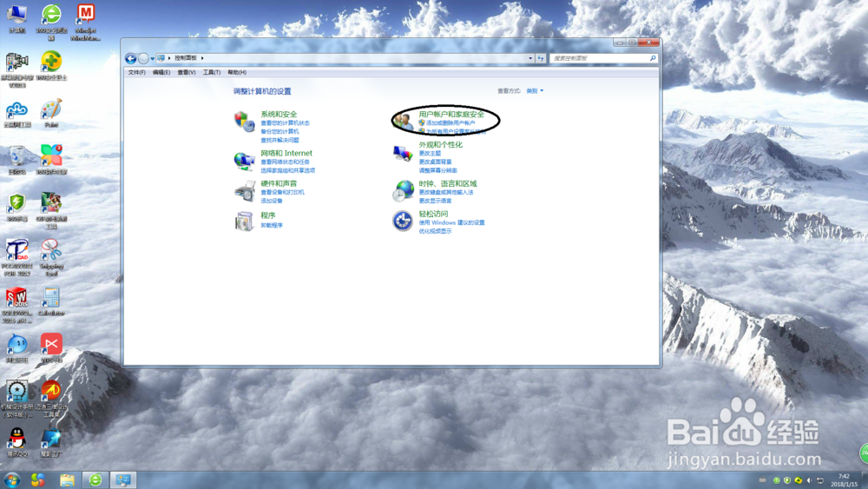Open 360 browser desktop shortcut
868x489 pixels.
51,23
